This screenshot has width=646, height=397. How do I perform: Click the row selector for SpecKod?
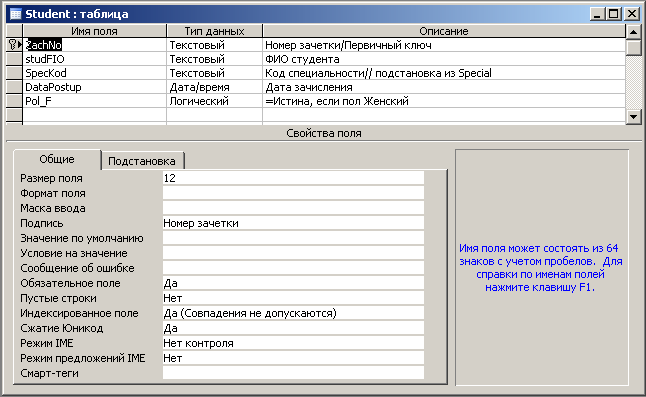(14, 73)
